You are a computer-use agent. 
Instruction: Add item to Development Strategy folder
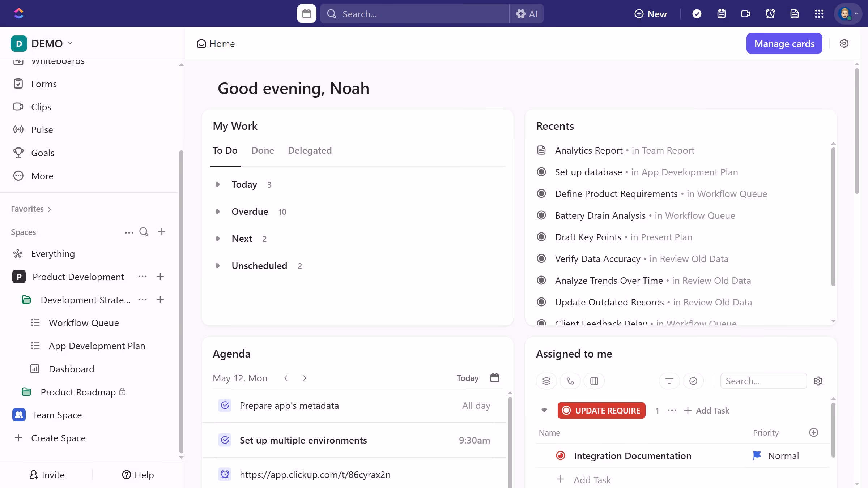[x=160, y=300]
